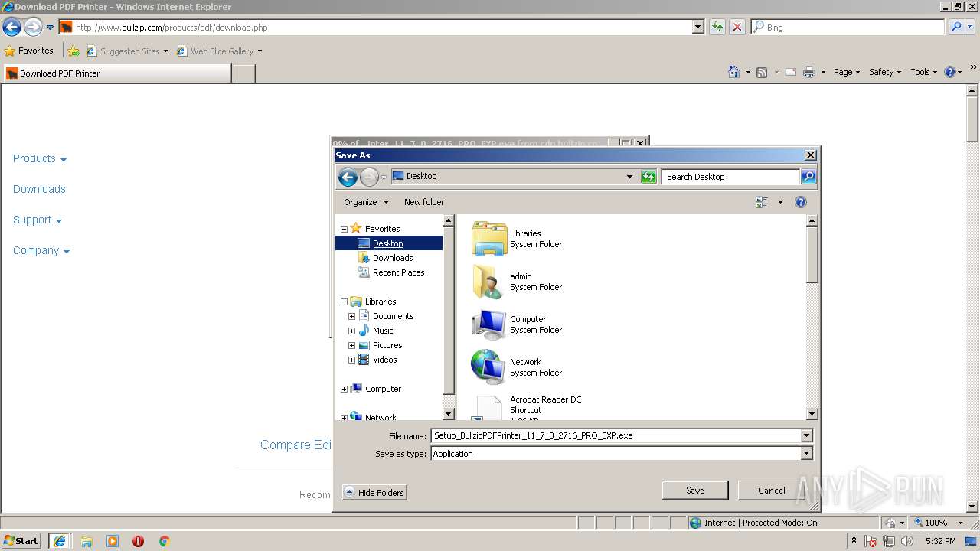Select the Computer system folder icon
This screenshot has height=551, width=980.
click(488, 324)
